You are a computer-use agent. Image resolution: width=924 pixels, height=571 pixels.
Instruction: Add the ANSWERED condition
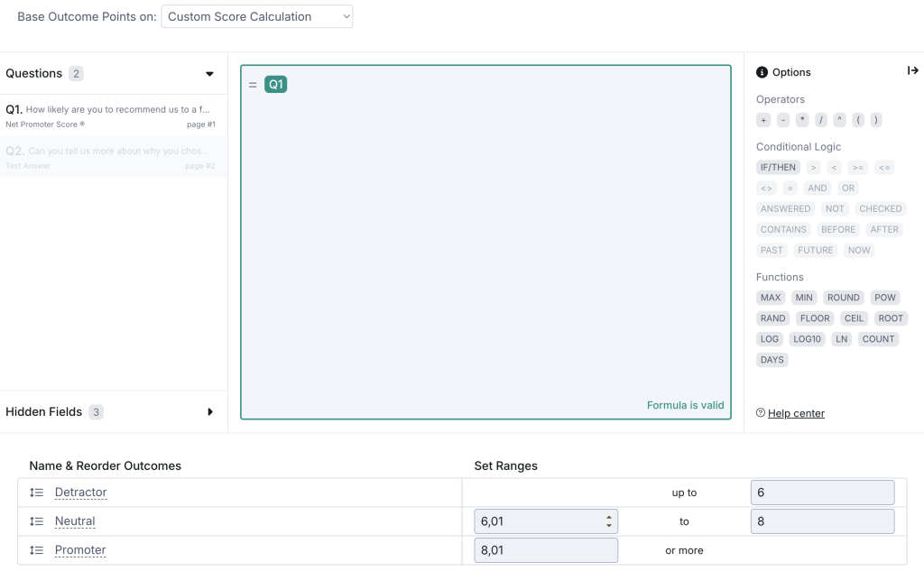[x=786, y=208]
